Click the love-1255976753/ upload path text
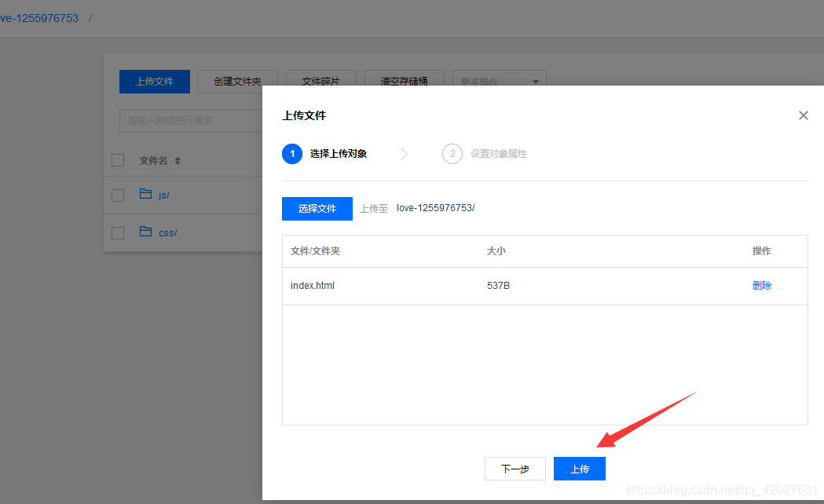 (436, 208)
